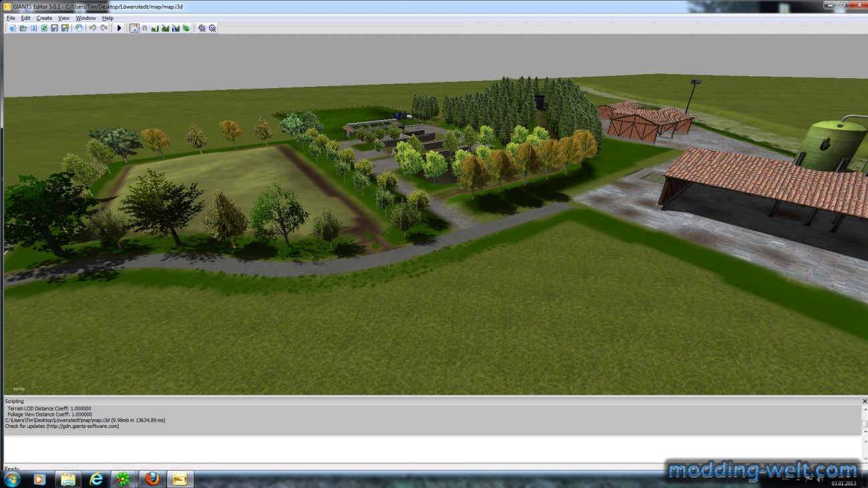Select the terrain smooth mode icon

pos(165,28)
